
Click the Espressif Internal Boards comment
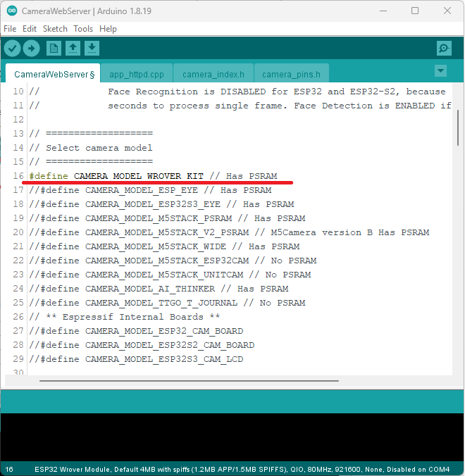(x=125, y=317)
